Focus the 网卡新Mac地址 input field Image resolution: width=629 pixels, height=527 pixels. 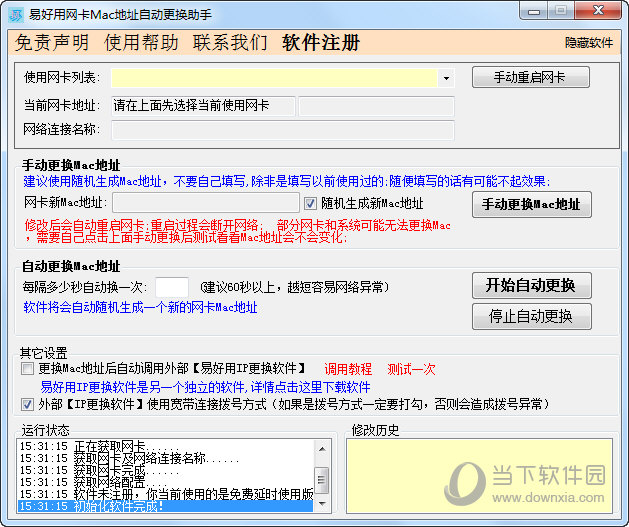click(206, 203)
